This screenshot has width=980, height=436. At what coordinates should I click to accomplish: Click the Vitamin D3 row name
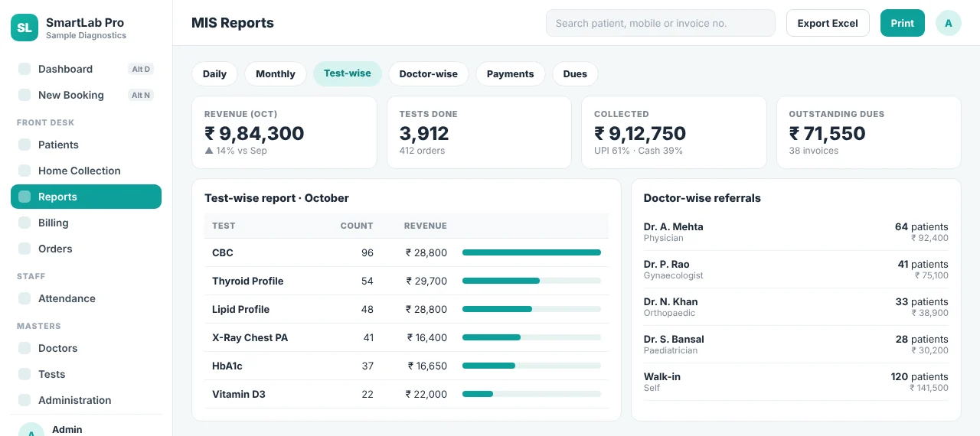(x=239, y=394)
